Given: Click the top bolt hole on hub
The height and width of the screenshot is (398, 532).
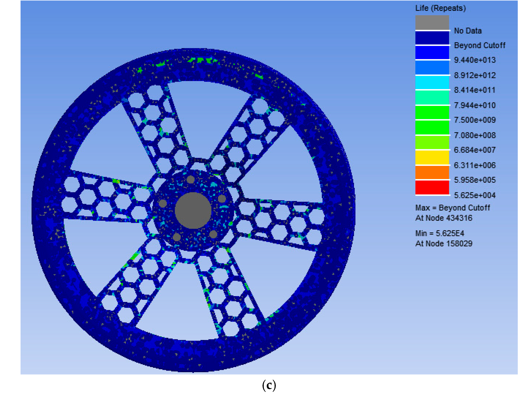Looking at the screenshot, I should tap(190, 179).
